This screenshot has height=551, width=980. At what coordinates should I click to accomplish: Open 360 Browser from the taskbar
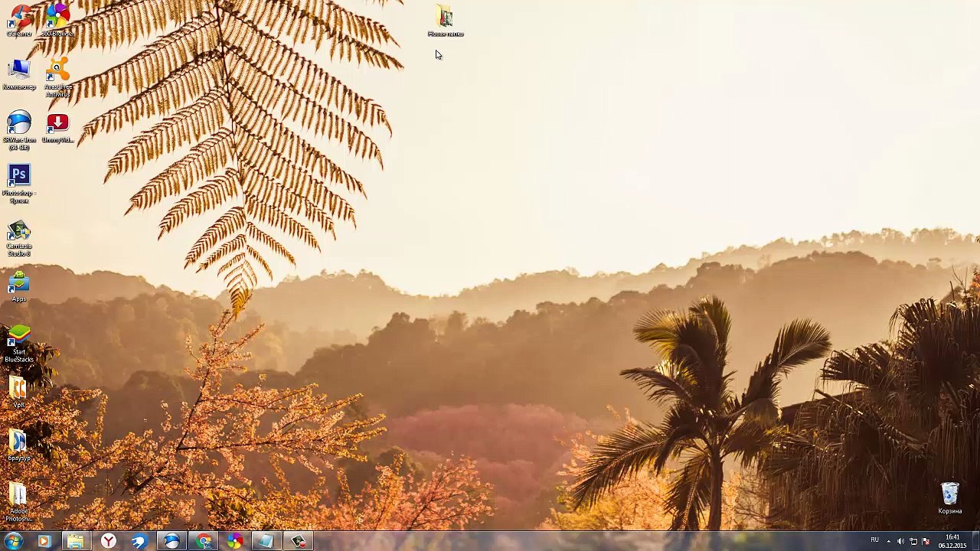coord(235,542)
